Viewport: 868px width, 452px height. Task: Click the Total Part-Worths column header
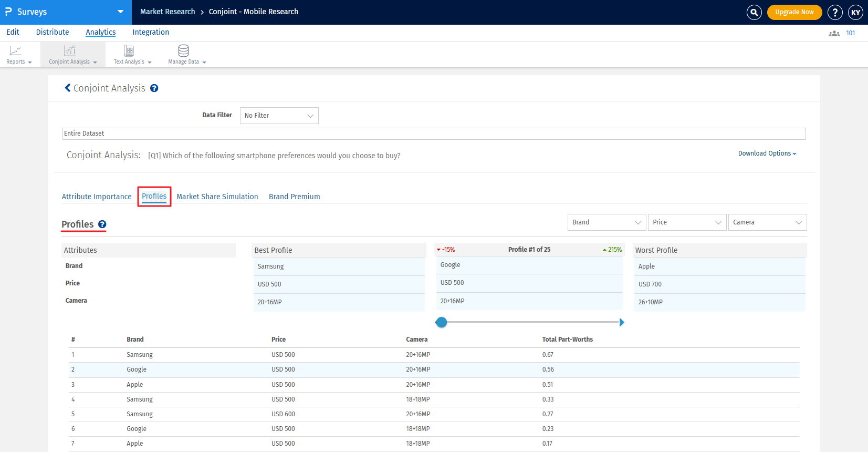click(568, 340)
